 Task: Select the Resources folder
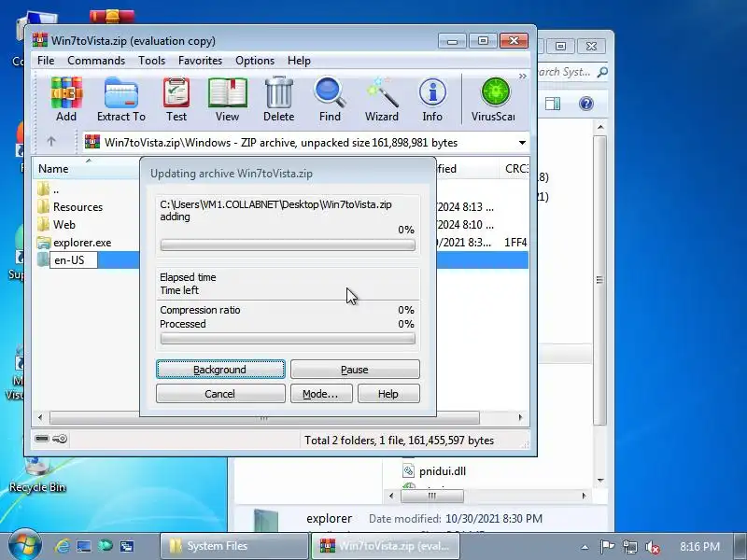click(x=78, y=207)
